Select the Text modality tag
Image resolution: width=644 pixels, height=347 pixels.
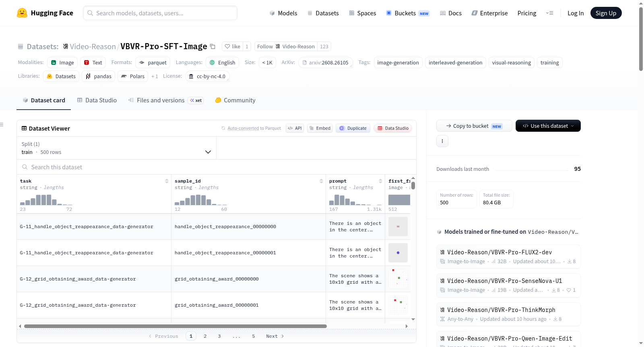93,62
